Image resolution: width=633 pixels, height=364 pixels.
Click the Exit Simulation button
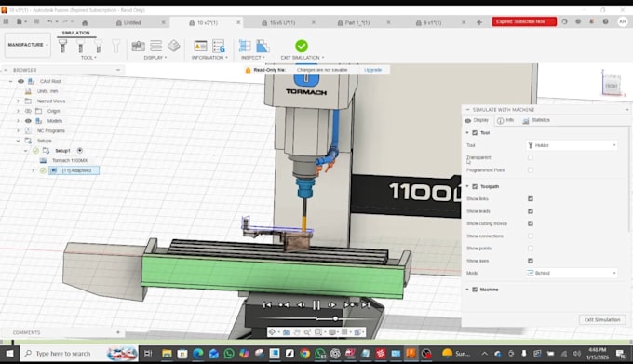coord(602,319)
